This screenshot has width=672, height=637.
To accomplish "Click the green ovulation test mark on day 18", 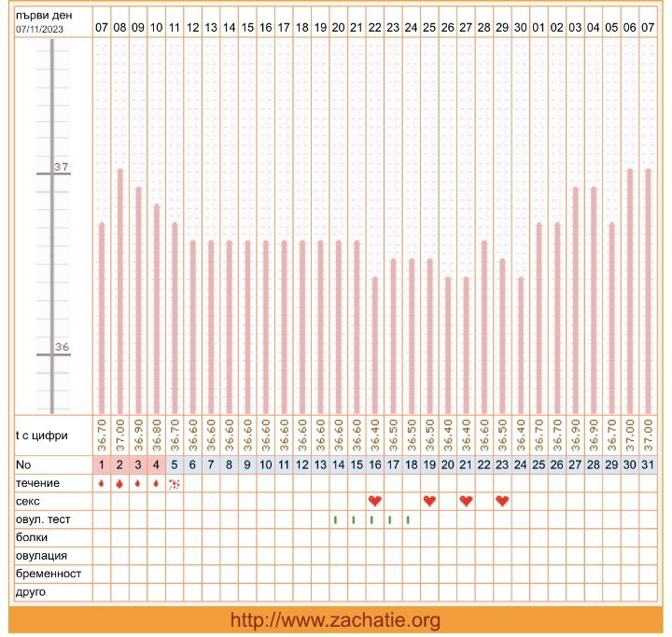I will point(409,519).
